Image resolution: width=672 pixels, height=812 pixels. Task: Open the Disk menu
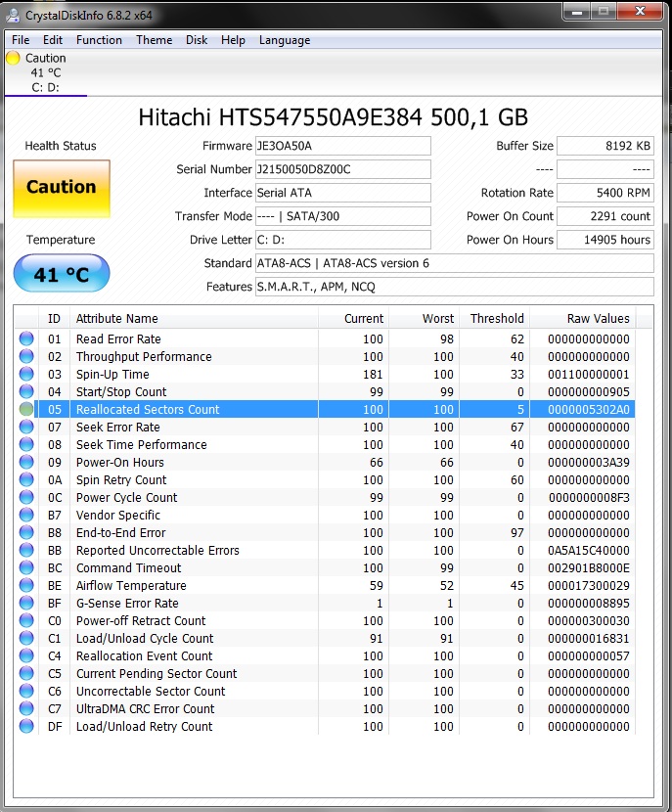point(197,40)
